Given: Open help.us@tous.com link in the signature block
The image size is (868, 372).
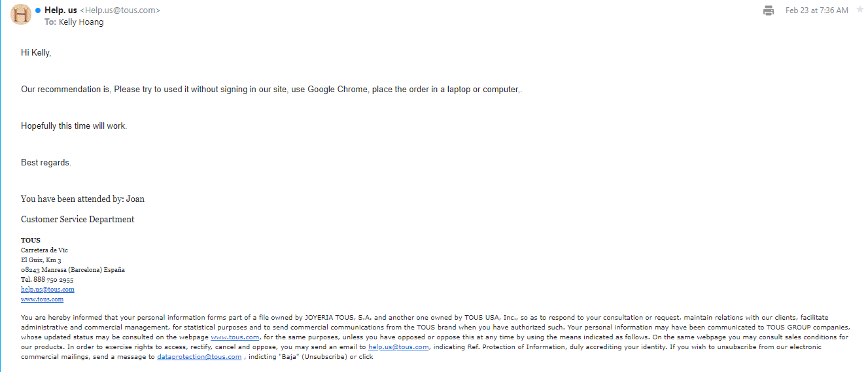Looking at the screenshot, I should point(48,289).
